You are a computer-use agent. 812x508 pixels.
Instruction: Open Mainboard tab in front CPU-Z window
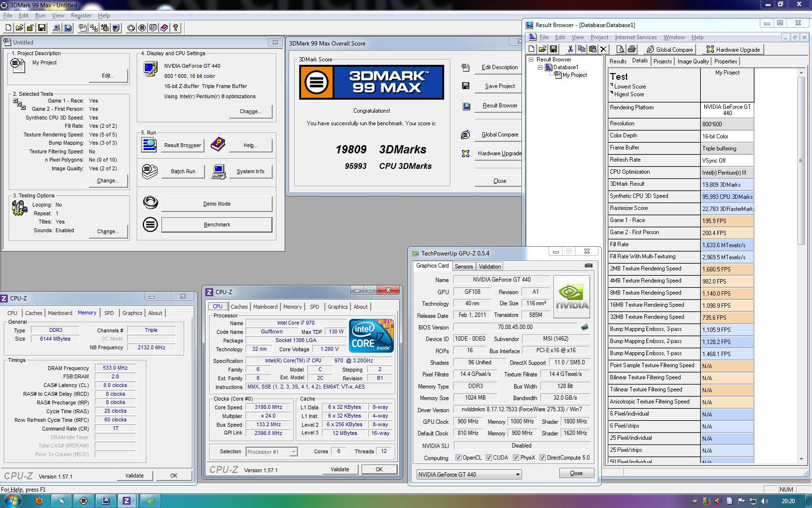[265, 307]
